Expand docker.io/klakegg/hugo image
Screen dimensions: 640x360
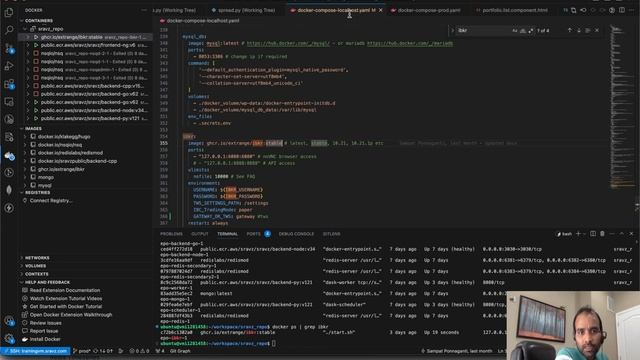[x=25, y=137]
